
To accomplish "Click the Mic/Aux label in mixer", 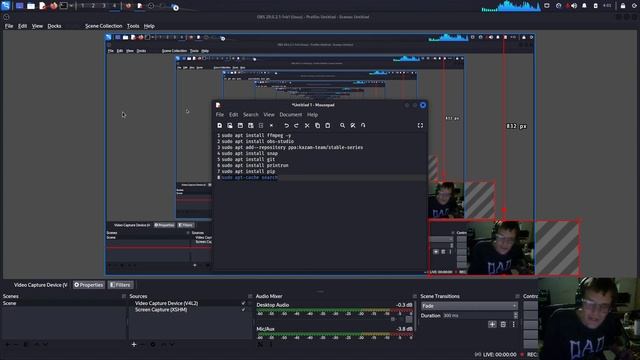I will coord(265,329).
